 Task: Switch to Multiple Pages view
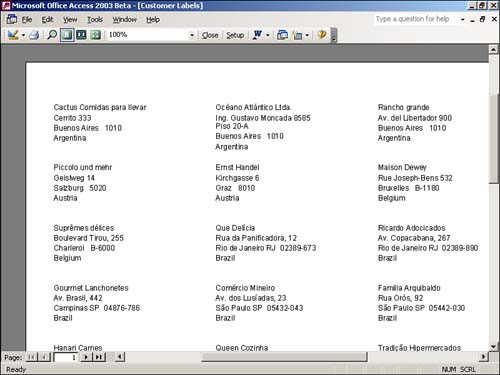pyautogui.click(x=96, y=35)
